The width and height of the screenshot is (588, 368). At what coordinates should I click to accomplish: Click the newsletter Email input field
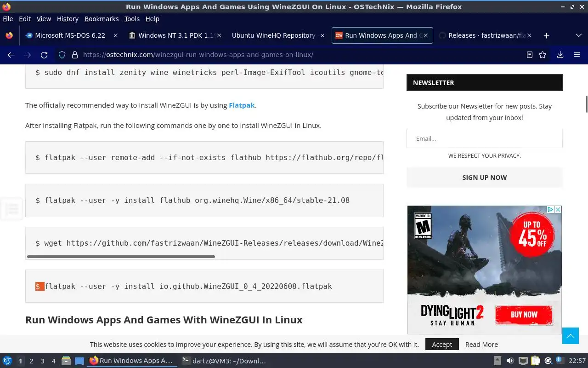(485, 138)
